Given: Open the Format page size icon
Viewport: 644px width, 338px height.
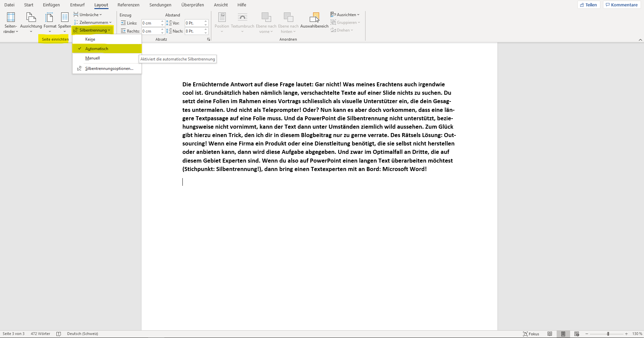Looking at the screenshot, I should pos(50,18).
